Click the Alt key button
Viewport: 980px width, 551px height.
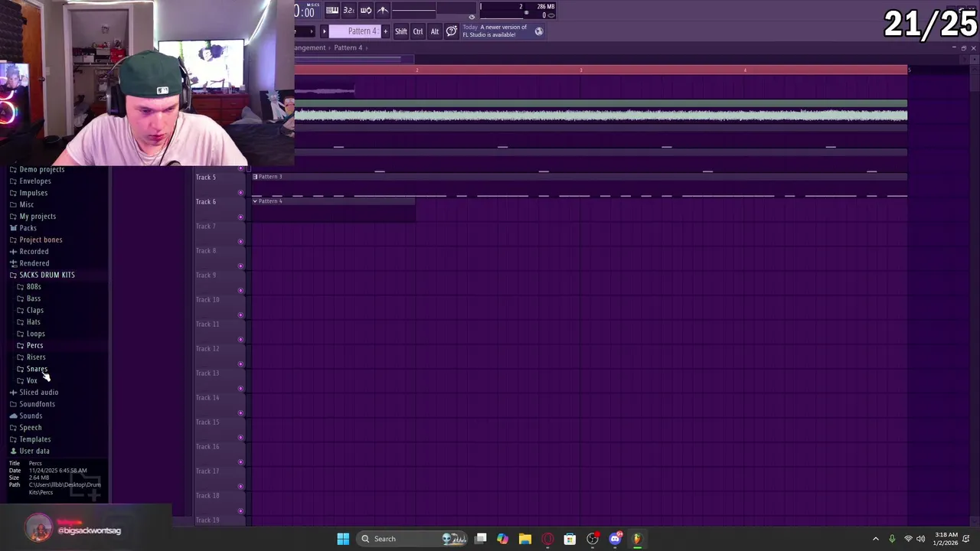click(435, 31)
